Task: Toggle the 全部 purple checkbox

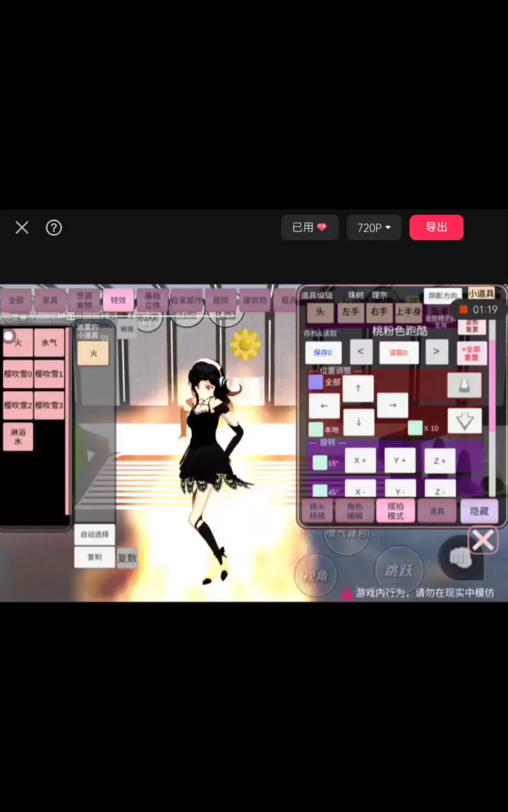Action: click(x=316, y=382)
